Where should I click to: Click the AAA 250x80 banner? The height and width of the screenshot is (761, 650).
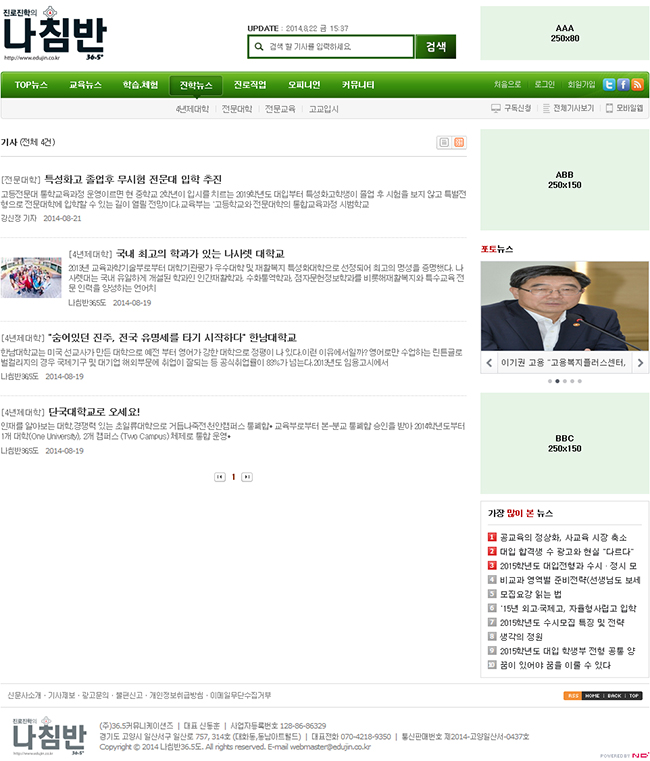coord(565,33)
